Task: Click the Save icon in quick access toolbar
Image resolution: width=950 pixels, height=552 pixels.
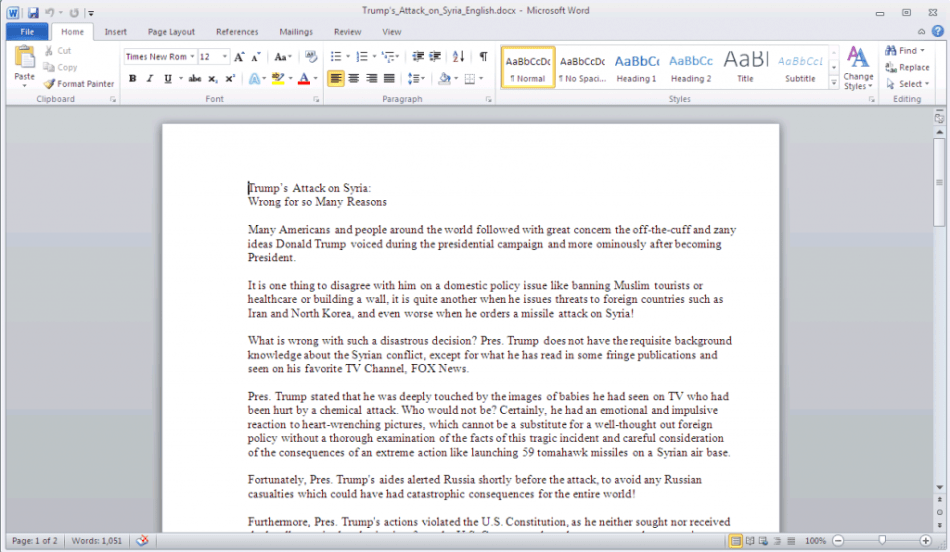Action: click(x=33, y=13)
